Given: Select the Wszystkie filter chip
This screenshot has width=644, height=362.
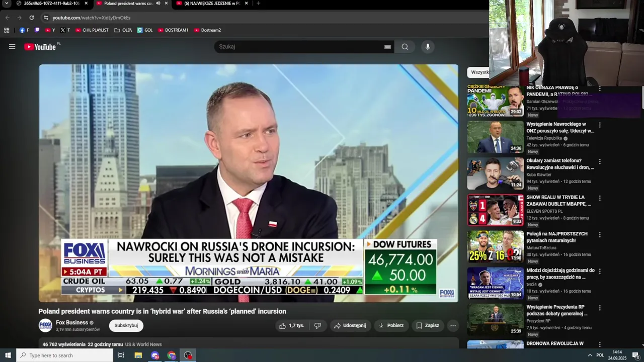Looking at the screenshot, I should coord(478,72).
